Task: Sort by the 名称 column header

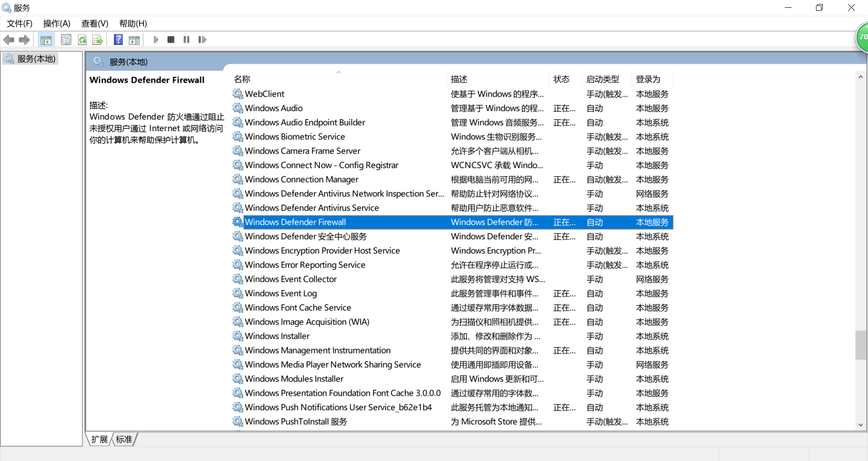Action: pyautogui.click(x=339, y=79)
